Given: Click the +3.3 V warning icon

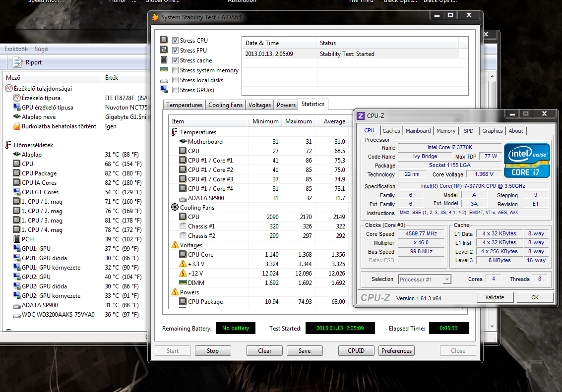Looking at the screenshot, I should pos(183,264).
